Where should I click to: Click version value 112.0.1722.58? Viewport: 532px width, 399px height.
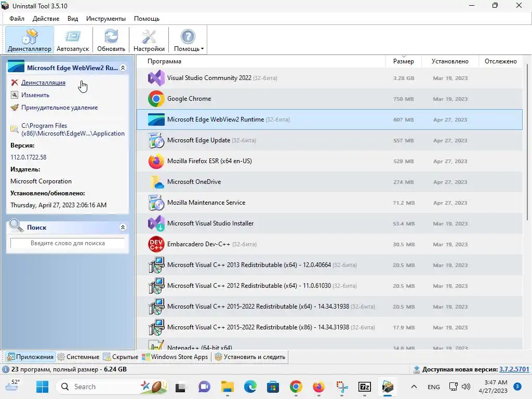click(29, 157)
